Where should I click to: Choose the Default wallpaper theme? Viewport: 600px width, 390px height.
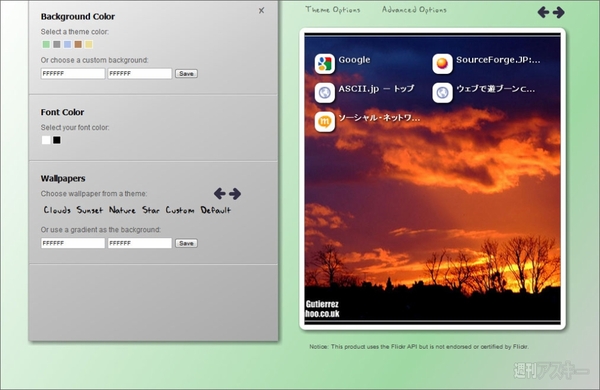[x=216, y=210]
